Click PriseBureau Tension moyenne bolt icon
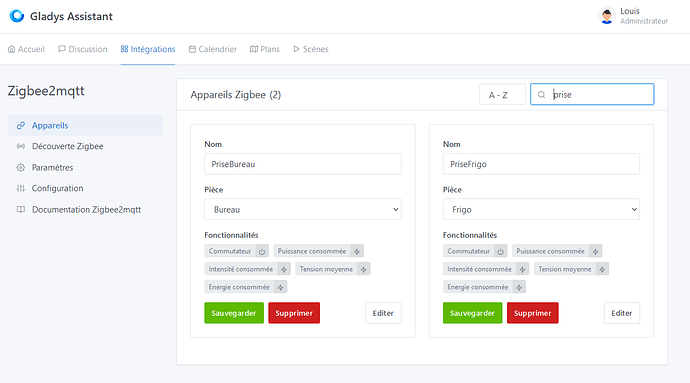Viewport: 690px width, 383px height. 363,269
